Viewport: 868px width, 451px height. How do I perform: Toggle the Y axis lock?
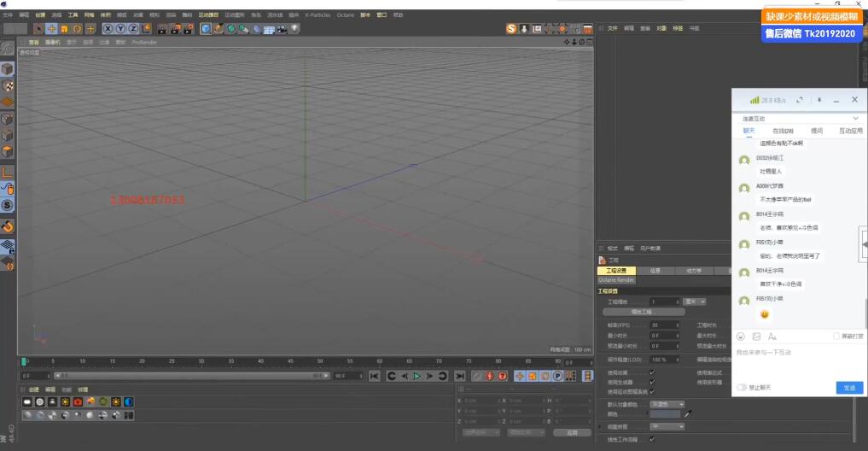pyautogui.click(x=120, y=29)
